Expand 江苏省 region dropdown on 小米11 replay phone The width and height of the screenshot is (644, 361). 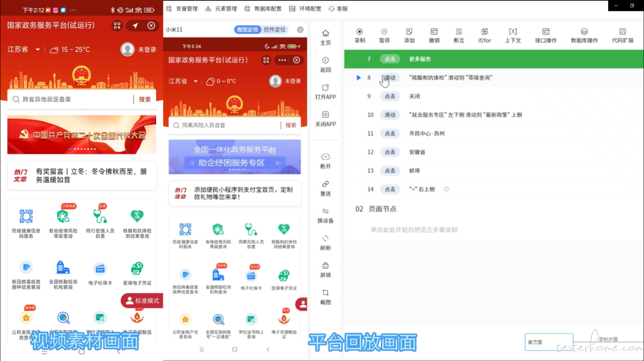point(183,81)
